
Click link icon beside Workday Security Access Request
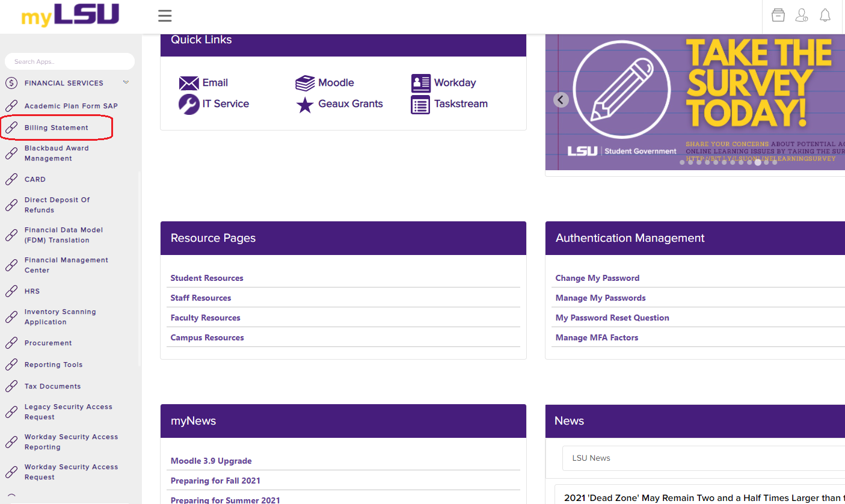11,472
